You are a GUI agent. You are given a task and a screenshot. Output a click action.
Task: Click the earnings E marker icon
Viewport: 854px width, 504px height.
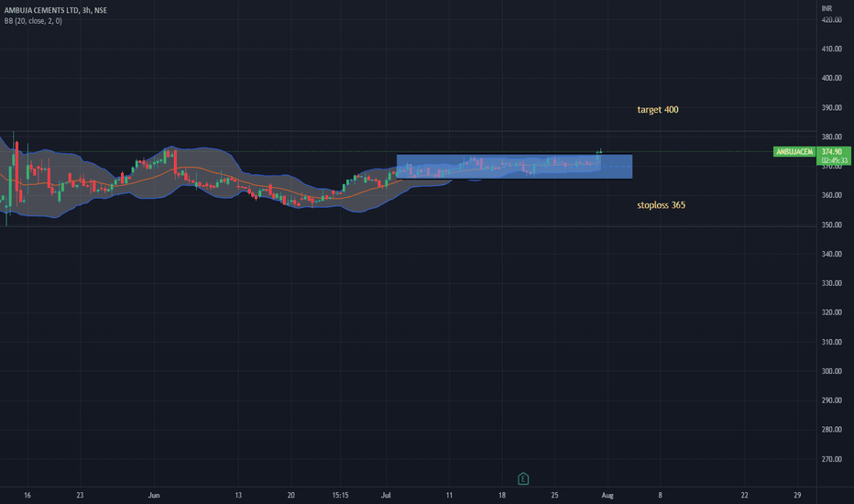(x=523, y=479)
